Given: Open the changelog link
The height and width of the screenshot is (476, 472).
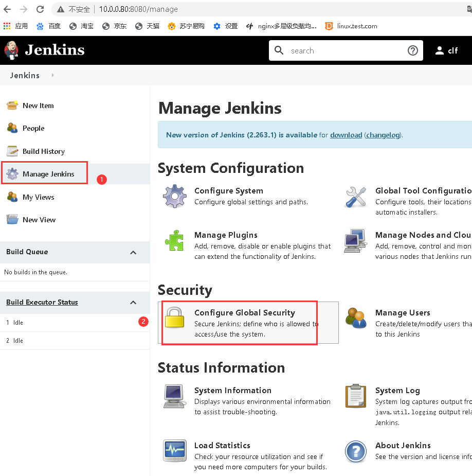Looking at the screenshot, I should [383, 135].
